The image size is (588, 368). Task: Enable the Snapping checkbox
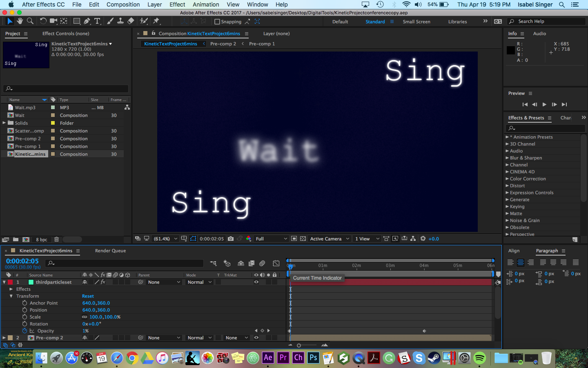coord(217,22)
